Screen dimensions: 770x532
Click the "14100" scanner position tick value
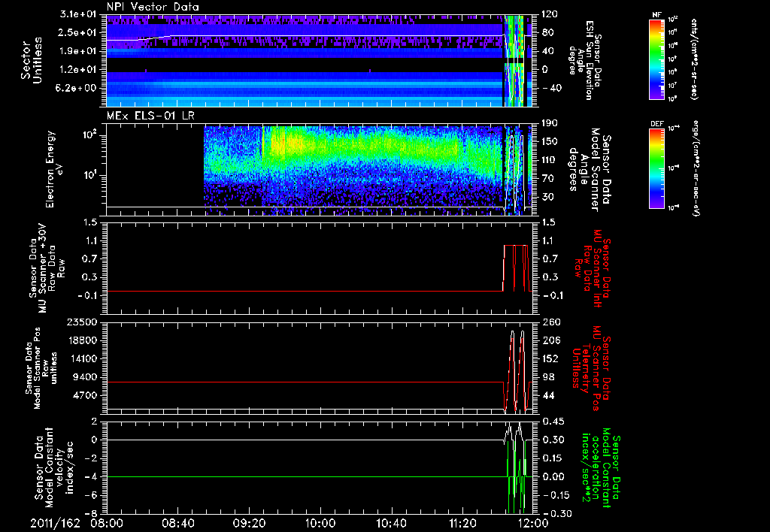82,358
